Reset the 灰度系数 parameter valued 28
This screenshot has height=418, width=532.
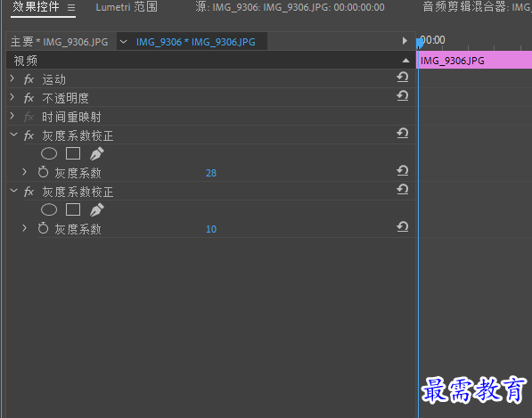(x=403, y=170)
